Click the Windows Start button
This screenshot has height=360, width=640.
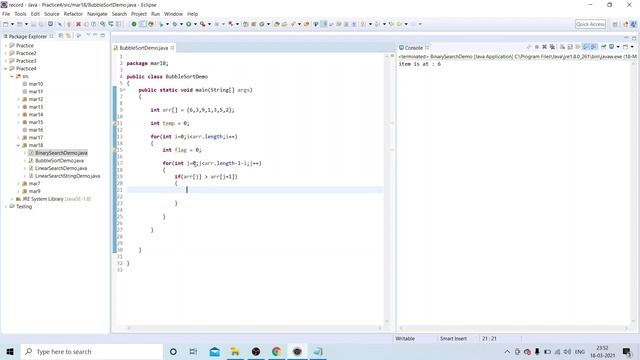tap(10, 351)
